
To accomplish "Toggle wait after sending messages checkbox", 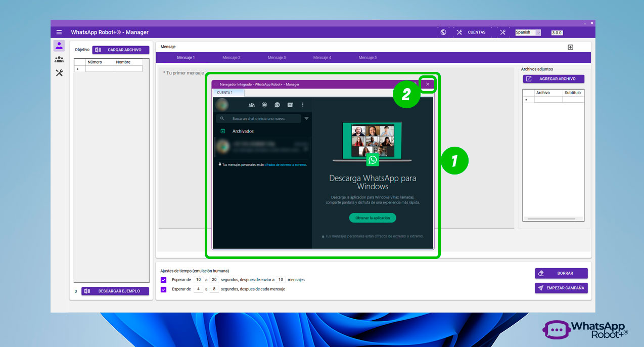I will tap(163, 280).
